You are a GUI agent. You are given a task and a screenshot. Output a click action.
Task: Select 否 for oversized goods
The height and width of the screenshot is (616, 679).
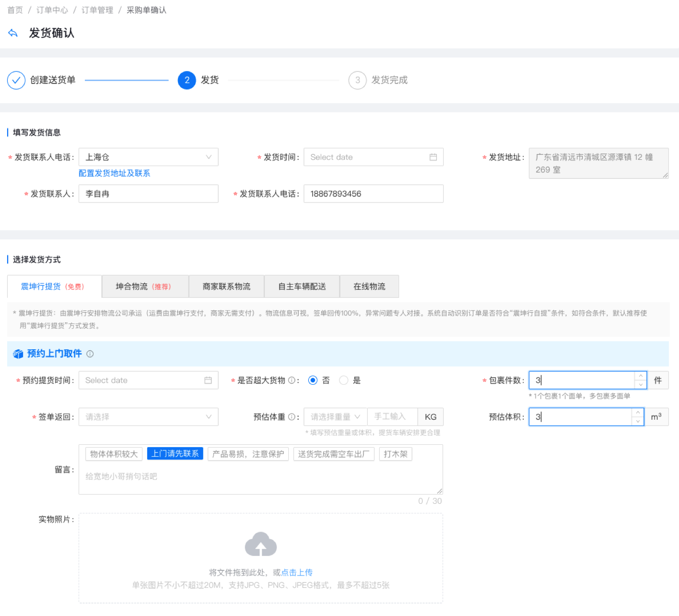point(313,380)
